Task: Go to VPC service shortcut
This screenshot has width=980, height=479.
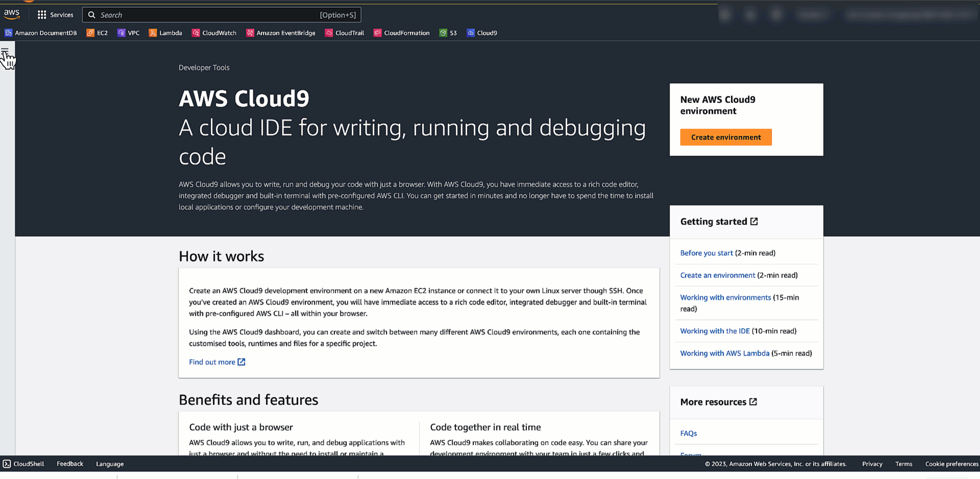Action: click(x=128, y=33)
